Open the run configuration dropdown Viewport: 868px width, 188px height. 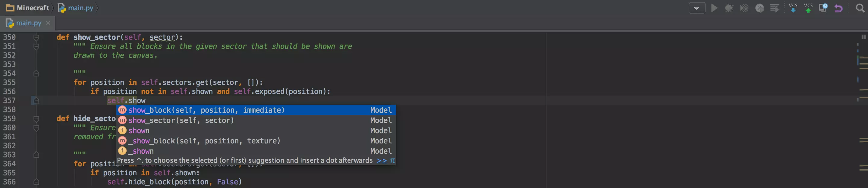pyautogui.click(x=697, y=8)
